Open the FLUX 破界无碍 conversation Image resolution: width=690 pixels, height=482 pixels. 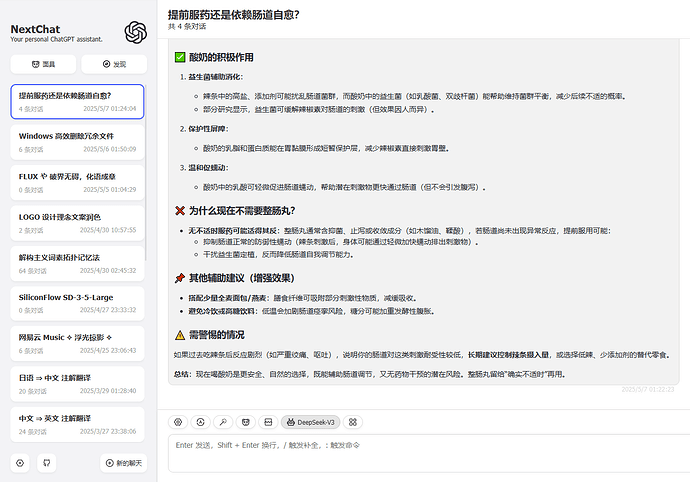[77, 183]
